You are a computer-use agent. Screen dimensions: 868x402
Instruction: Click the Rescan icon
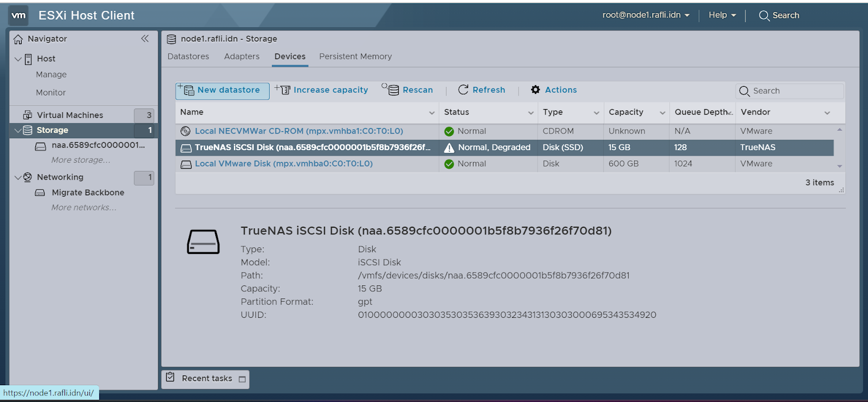391,89
